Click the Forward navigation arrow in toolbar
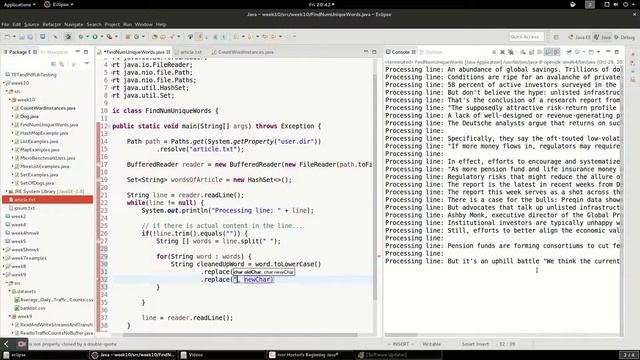Image resolution: width=640 pixels, height=360 pixels. pos(287,37)
